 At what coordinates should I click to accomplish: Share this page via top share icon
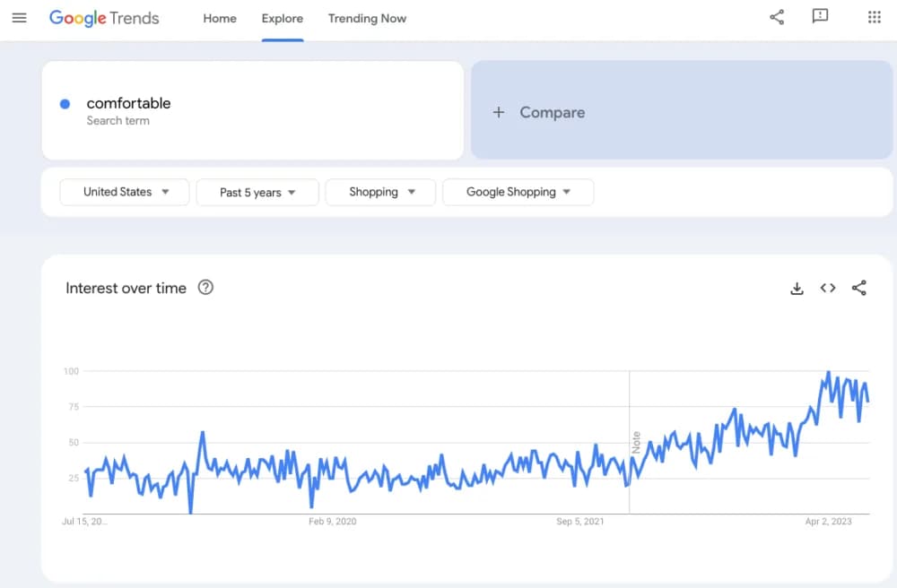[777, 17]
